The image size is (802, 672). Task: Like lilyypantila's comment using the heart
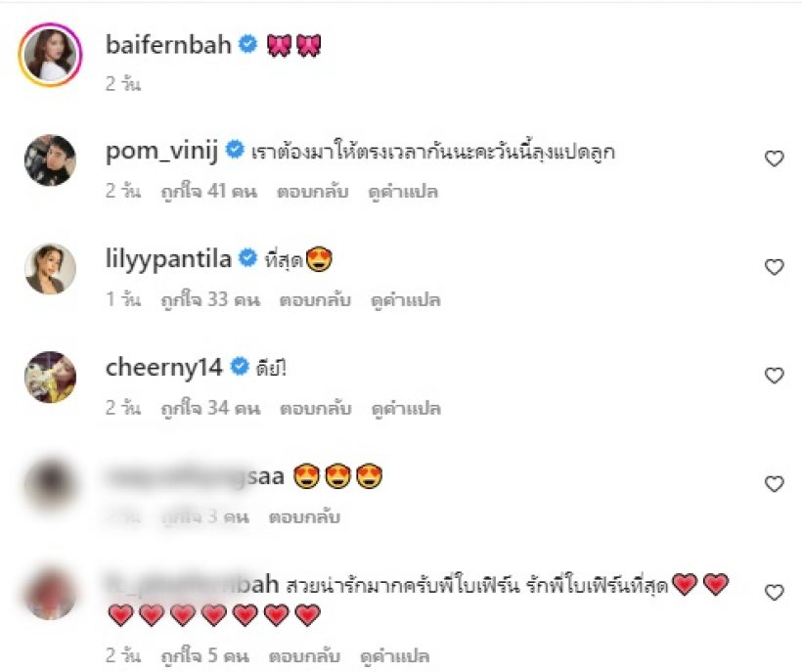coord(774,267)
